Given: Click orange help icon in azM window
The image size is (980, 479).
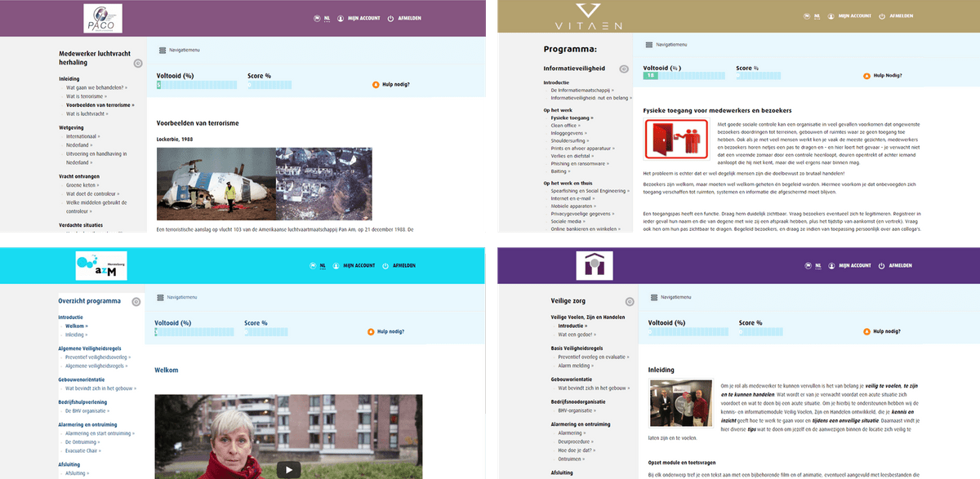Looking at the screenshot, I should tap(371, 331).
